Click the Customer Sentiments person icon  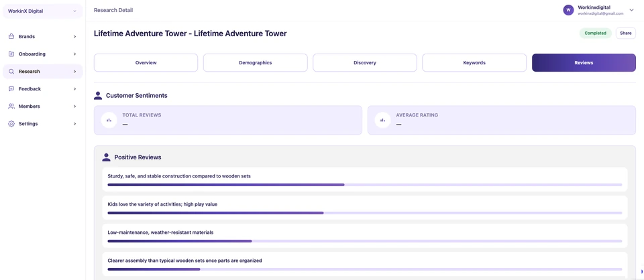[x=98, y=96]
